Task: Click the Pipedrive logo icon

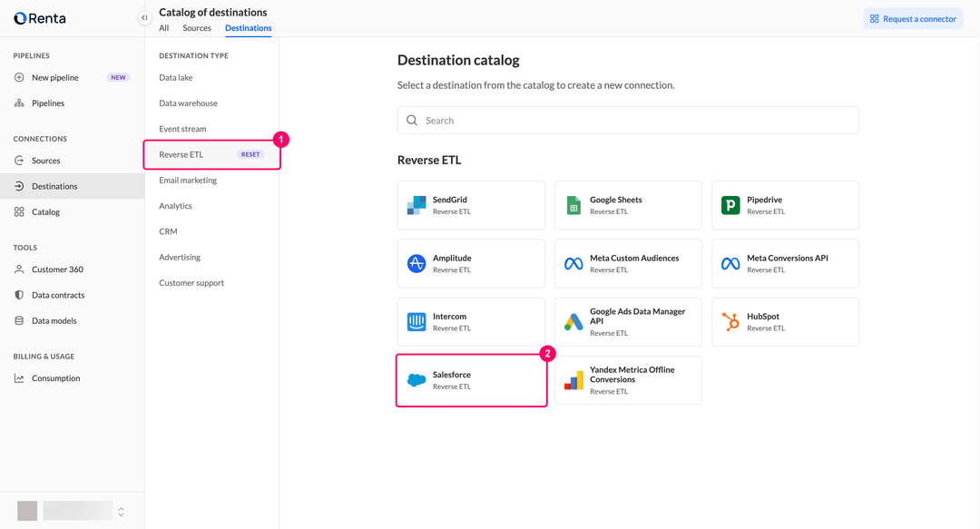Action: pyautogui.click(x=730, y=205)
